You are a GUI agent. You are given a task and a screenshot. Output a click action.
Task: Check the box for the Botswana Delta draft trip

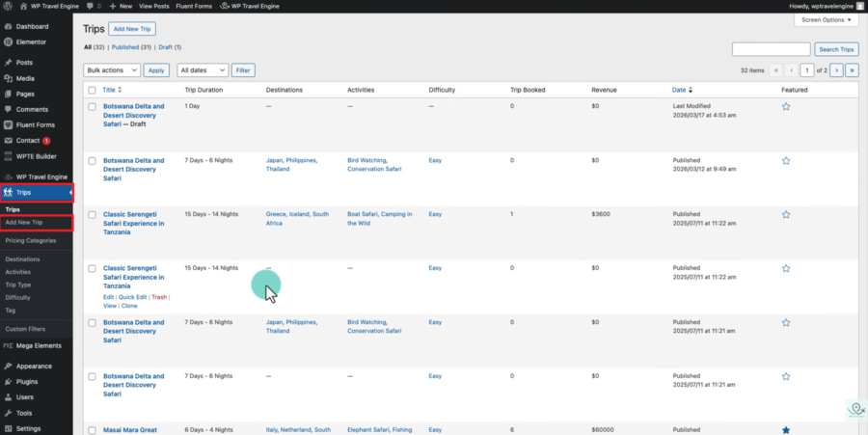pos(92,107)
